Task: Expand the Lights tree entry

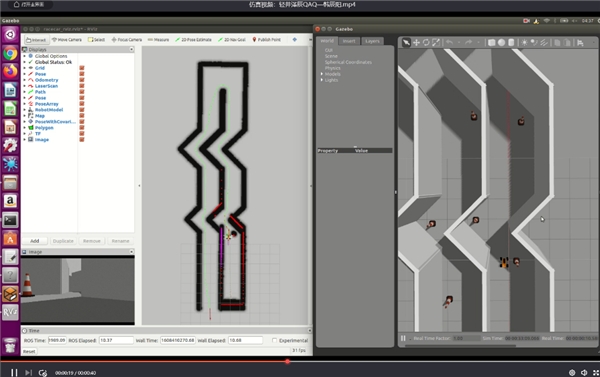Action: (321, 80)
